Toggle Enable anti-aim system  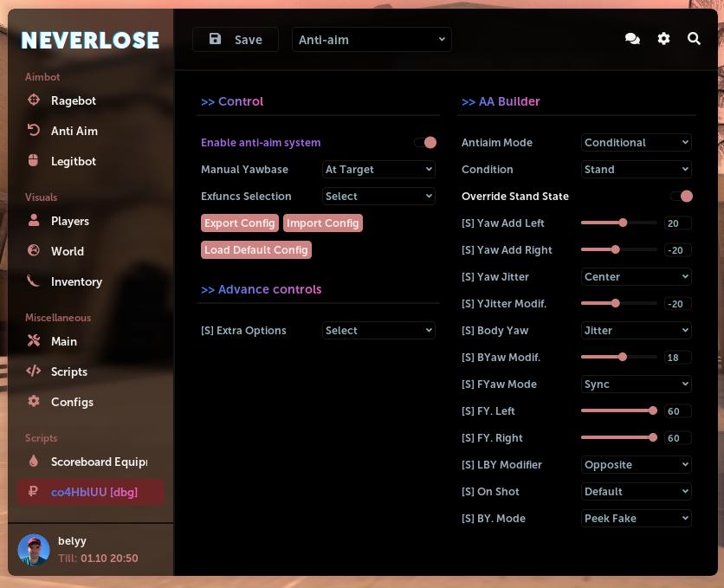click(426, 142)
